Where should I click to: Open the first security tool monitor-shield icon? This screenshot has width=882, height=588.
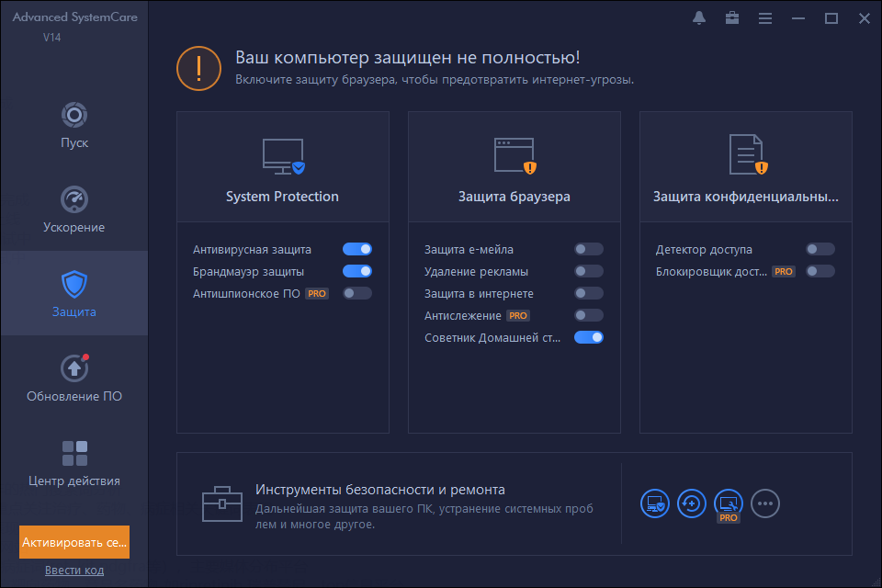click(655, 503)
